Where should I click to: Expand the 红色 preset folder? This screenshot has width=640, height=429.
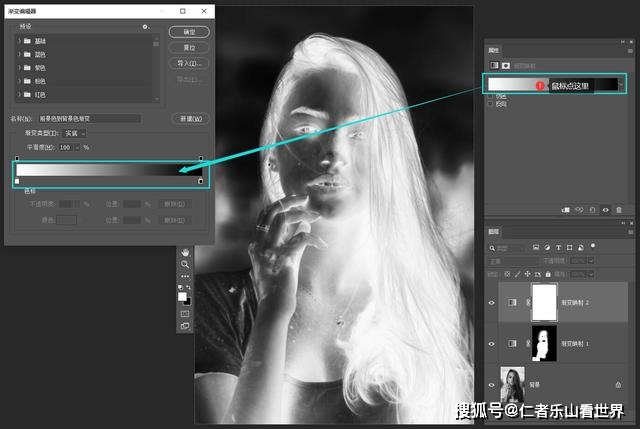[x=19, y=95]
